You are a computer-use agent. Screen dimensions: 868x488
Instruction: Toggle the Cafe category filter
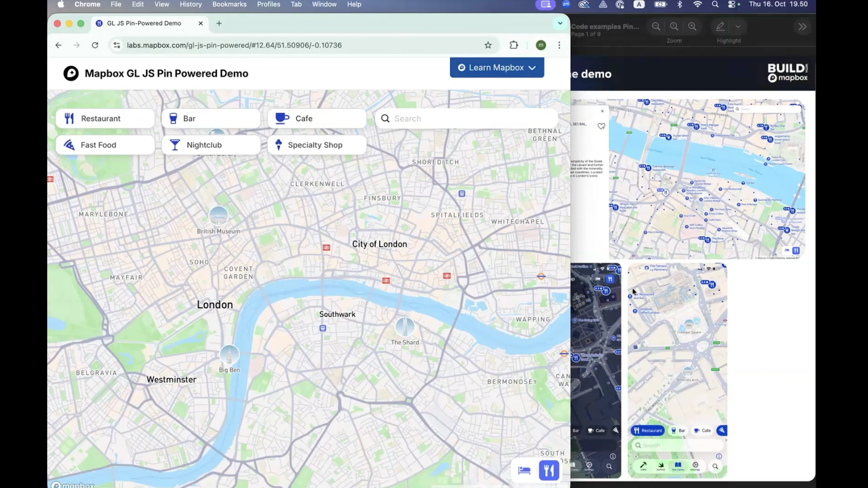[x=317, y=119]
